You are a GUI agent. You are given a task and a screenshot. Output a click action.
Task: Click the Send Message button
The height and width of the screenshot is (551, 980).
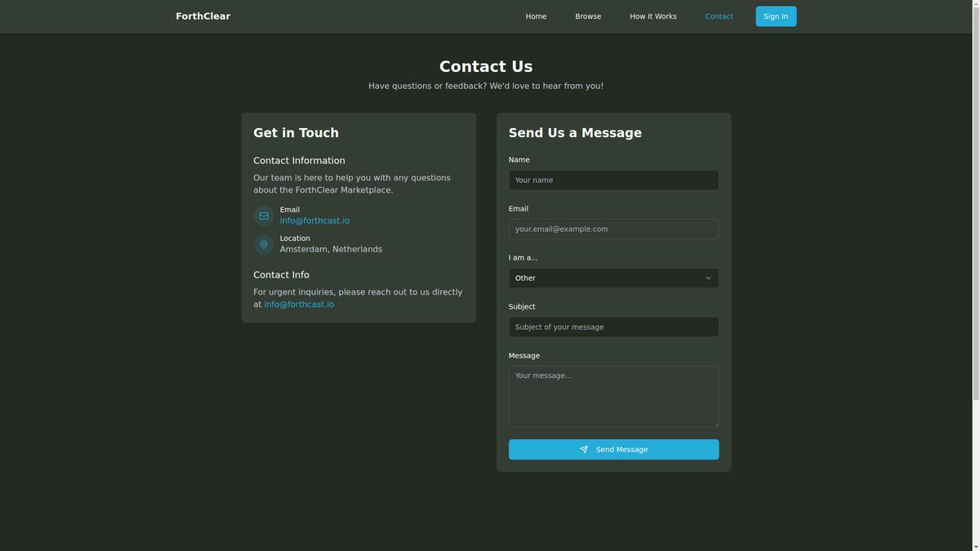(x=613, y=450)
